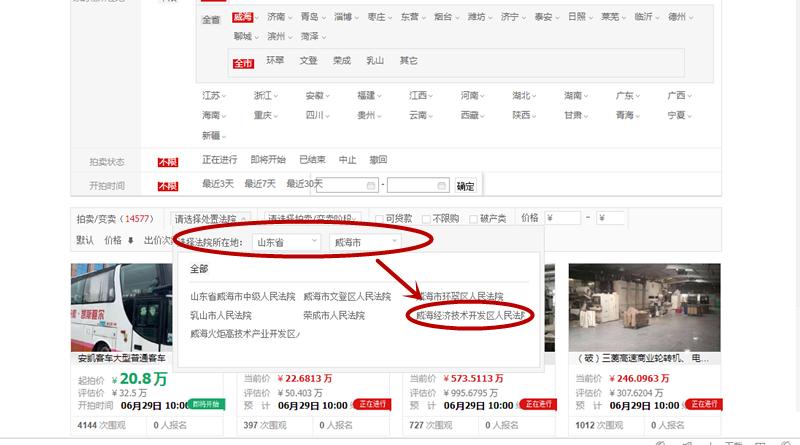Select the 全市 district filter

tap(243, 63)
